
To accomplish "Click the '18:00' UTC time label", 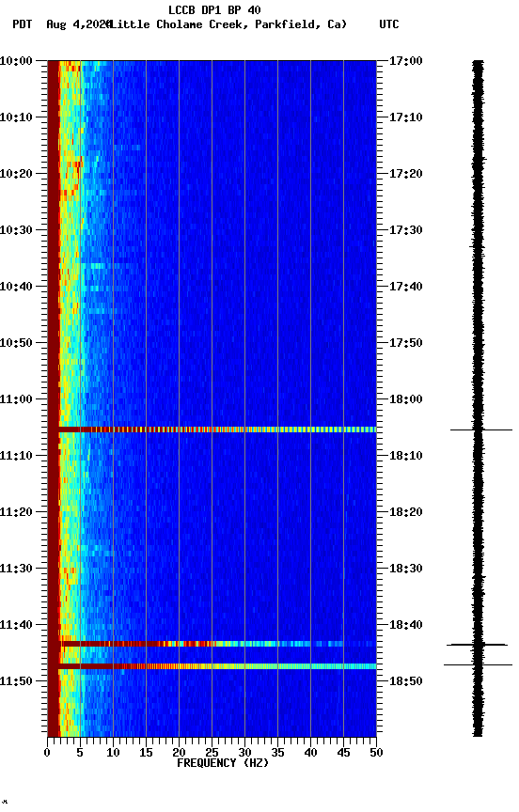I will (x=406, y=399).
